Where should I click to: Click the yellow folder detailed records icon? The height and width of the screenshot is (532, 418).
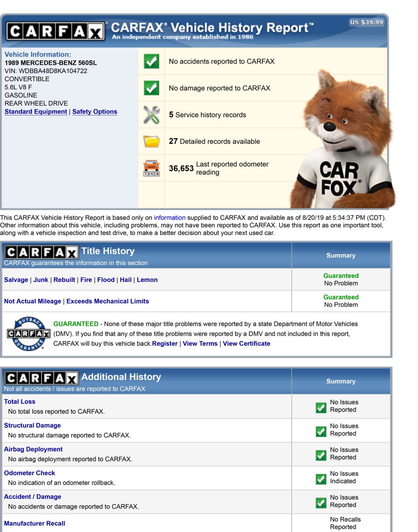tap(151, 141)
